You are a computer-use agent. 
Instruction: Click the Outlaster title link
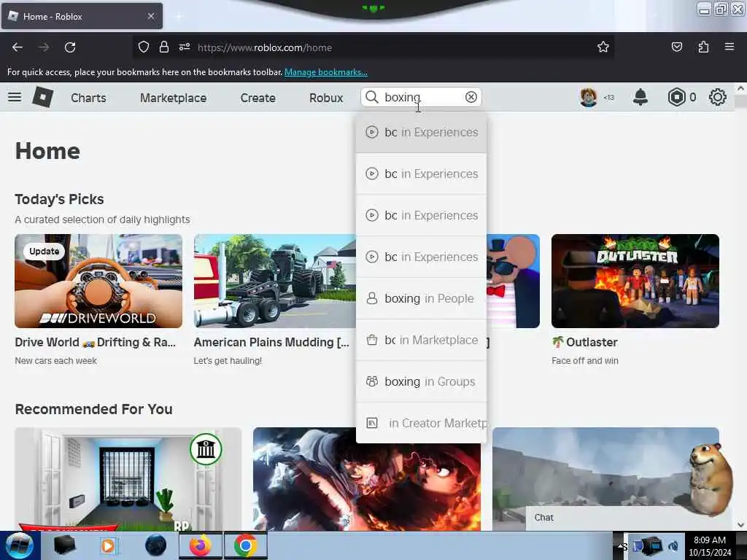pos(584,342)
